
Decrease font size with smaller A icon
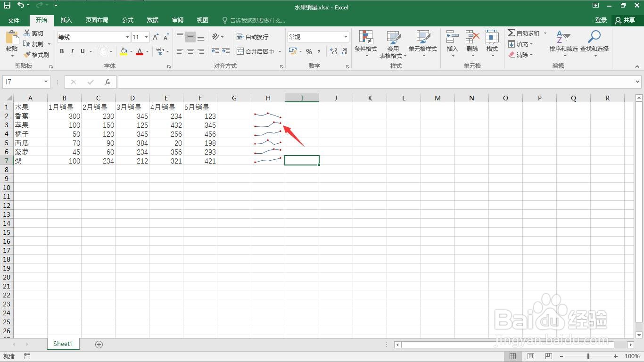[x=166, y=37]
